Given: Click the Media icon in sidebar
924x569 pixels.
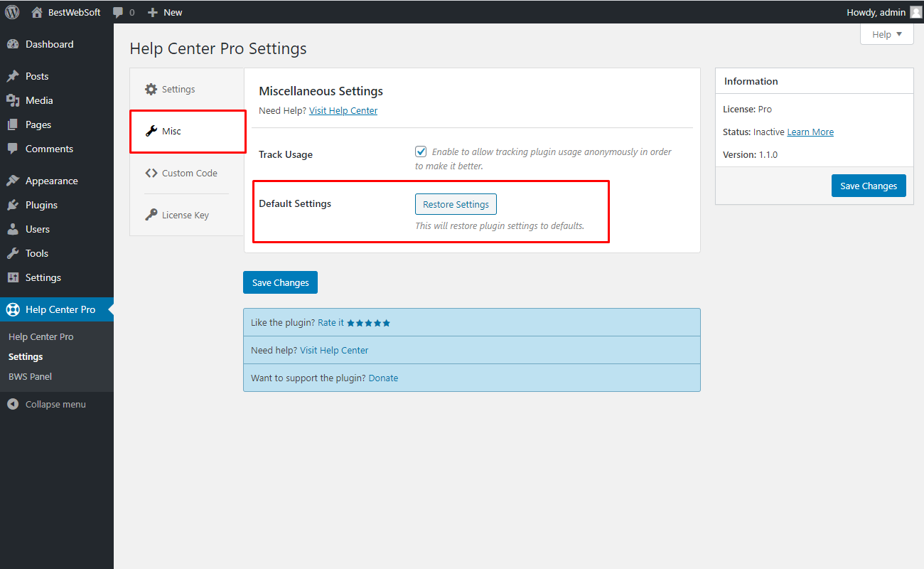Looking at the screenshot, I should tap(13, 100).
